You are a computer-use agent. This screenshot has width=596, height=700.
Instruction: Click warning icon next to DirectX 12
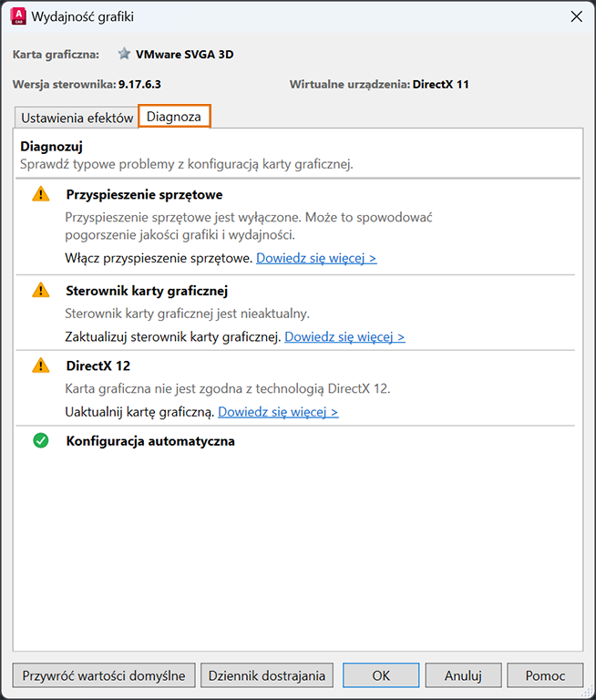point(41,365)
